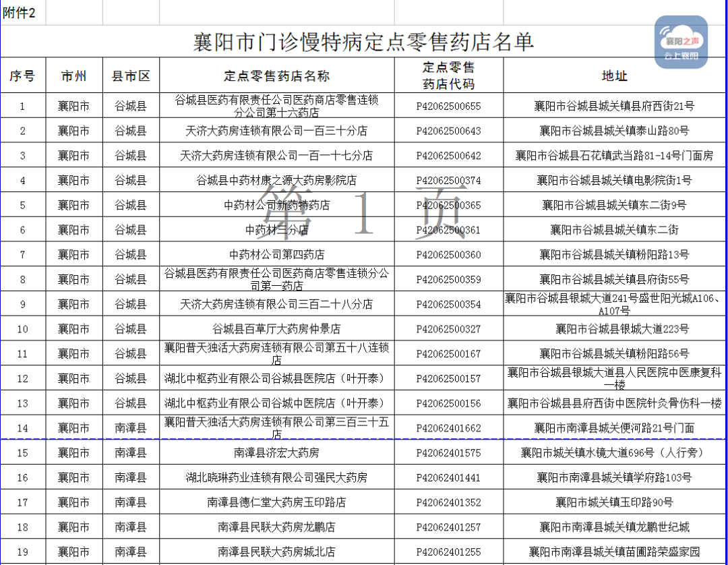Image resolution: width=728 pixels, height=565 pixels.
Task: Select pharmacy name 南漳县民联大药房城北店
Action: (x=277, y=552)
